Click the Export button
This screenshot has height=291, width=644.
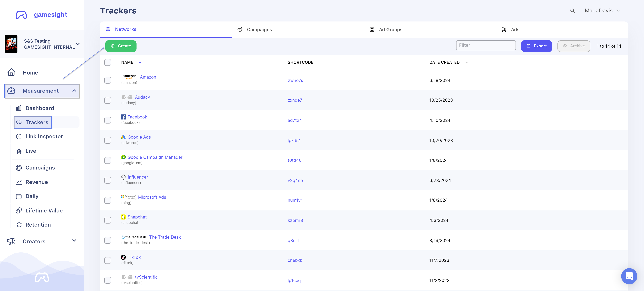[x=536, y=46]
